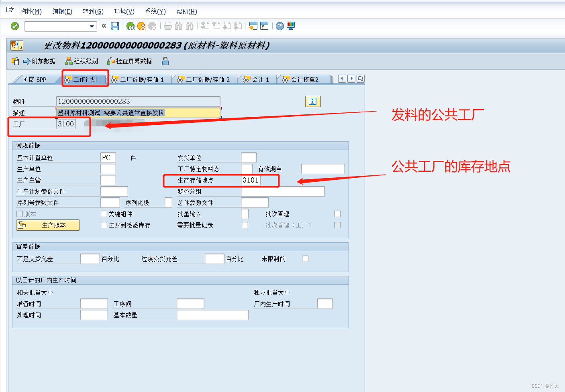565x392 pixels.
Task: Open the command field dropdown
Action: click(x=92, y=26)
